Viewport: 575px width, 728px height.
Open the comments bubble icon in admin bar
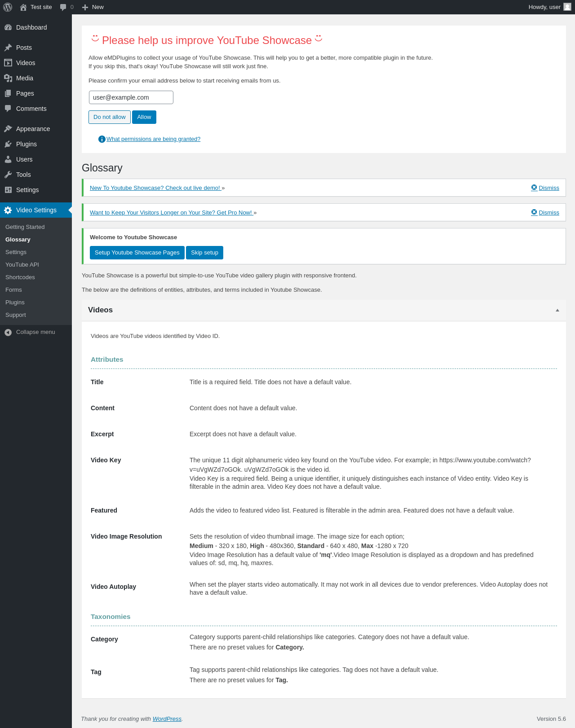pos(63,7)
